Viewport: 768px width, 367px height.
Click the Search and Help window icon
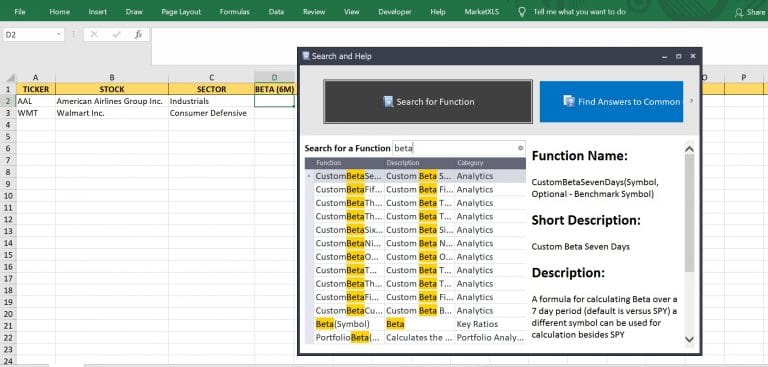point(306,56)
